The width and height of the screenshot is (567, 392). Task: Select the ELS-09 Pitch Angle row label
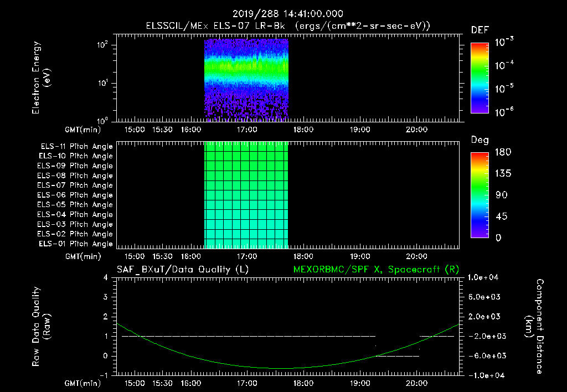click(75, 166)
